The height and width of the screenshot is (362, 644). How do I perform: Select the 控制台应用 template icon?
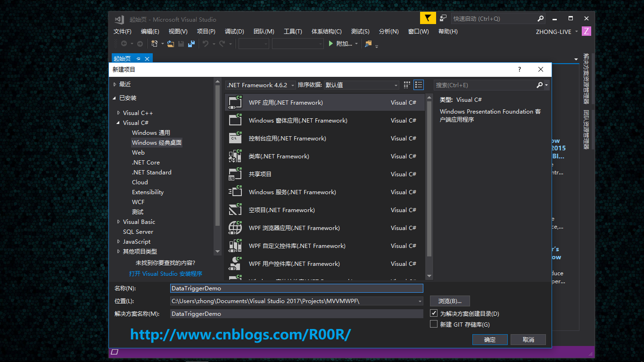[x=235, y=138]
